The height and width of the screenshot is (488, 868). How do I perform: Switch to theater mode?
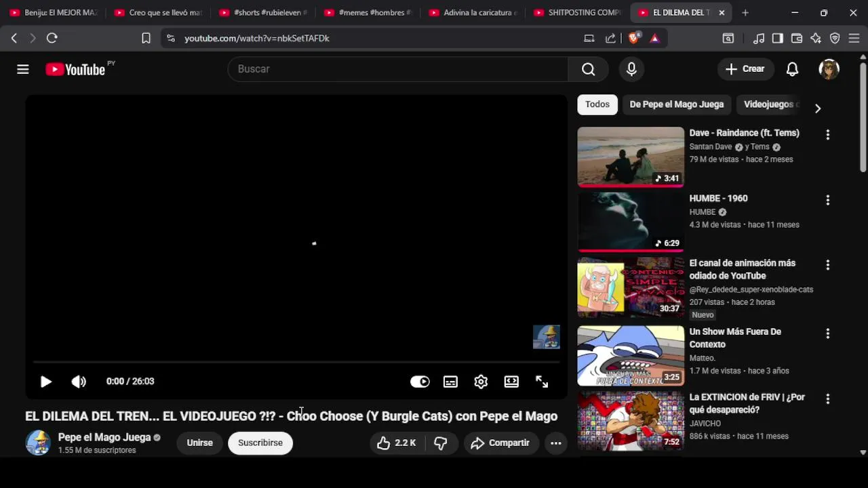click(x=511, y=382)
